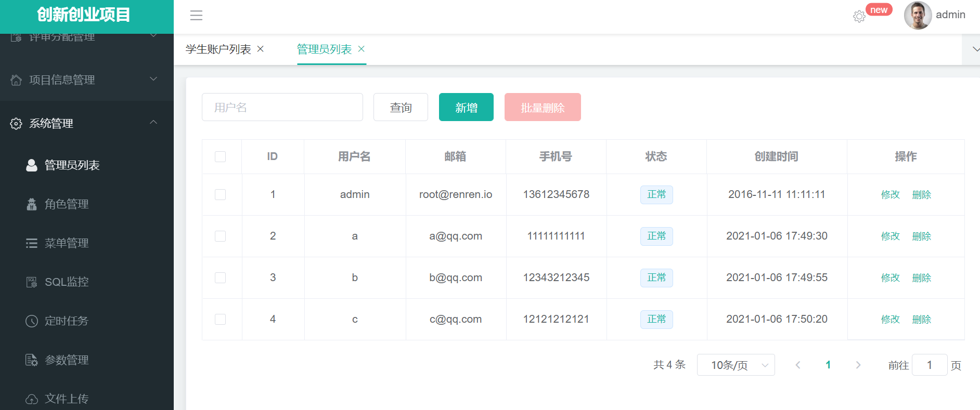Click the 角色管理 icon in sidebar
Image resolution: width=980 pixels, height=410 pixels.
pyautogui.click(x=32, y=204)
